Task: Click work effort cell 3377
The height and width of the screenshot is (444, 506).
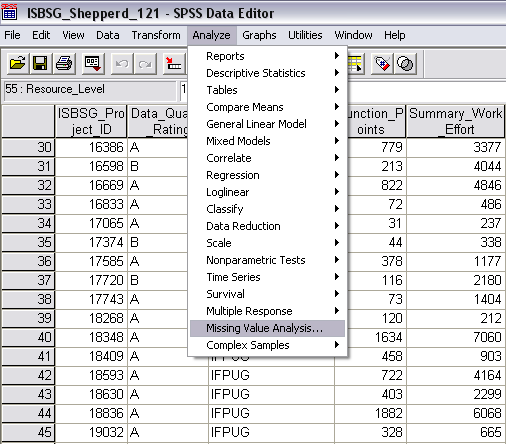Action: [456, 147]
